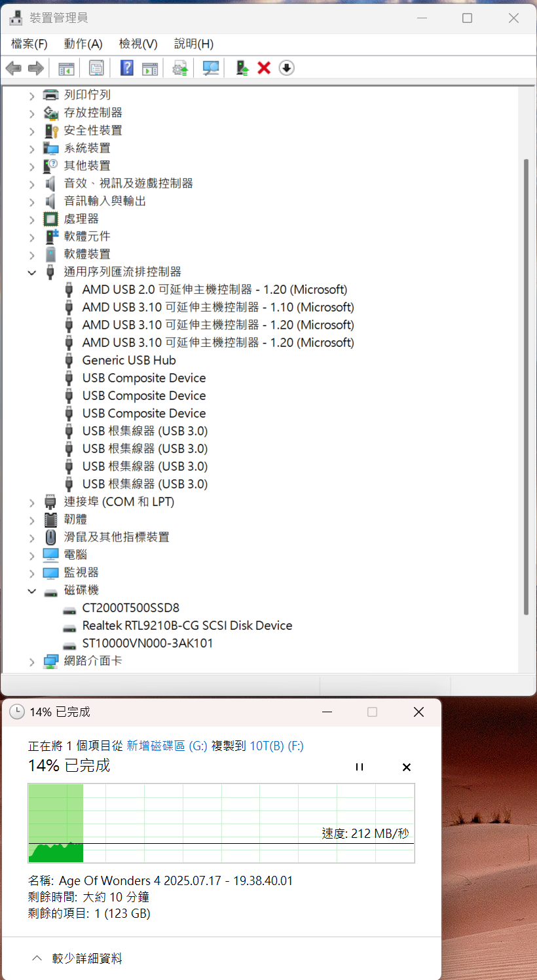Click the green copy speed progress graph
The height and width of the screenshot is (980, 537).
point(221,823)
